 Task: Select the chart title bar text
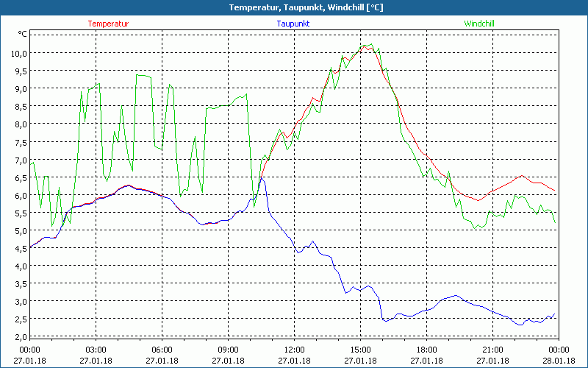click(x=294, y=7)
